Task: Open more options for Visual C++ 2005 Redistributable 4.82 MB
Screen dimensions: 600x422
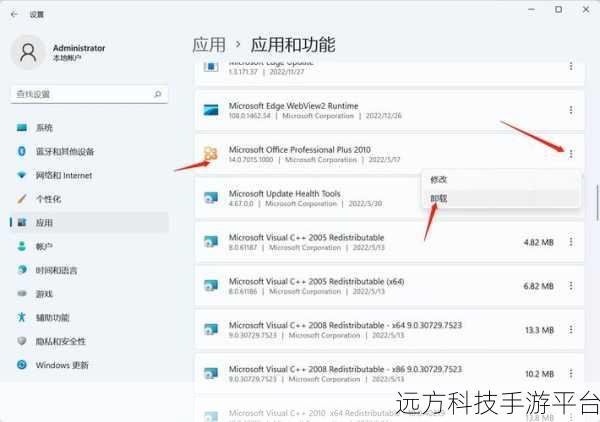Action: (x=571, y=242)
